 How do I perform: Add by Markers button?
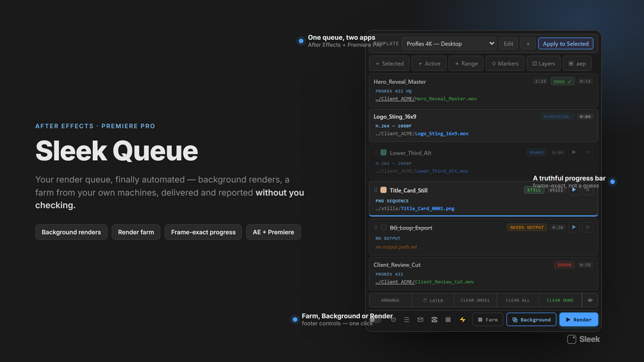505,63
